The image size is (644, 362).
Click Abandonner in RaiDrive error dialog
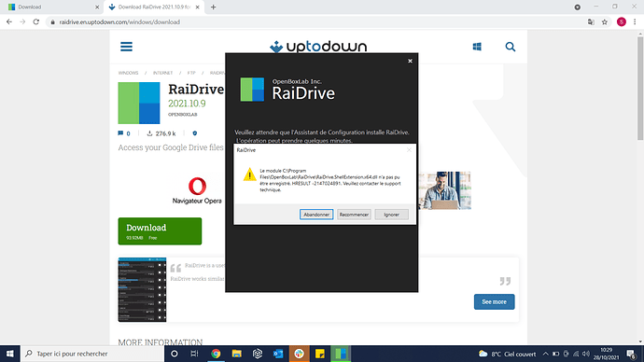[x=316, y=215]
